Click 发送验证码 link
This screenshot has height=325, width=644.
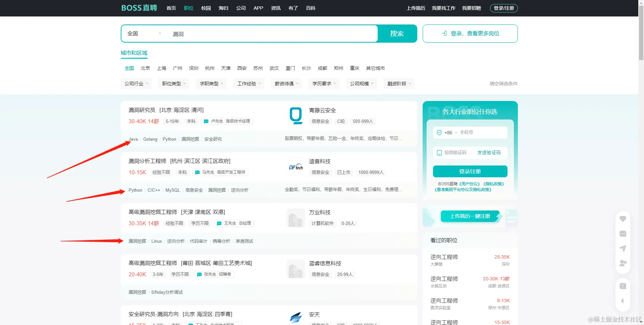[489, 153]
